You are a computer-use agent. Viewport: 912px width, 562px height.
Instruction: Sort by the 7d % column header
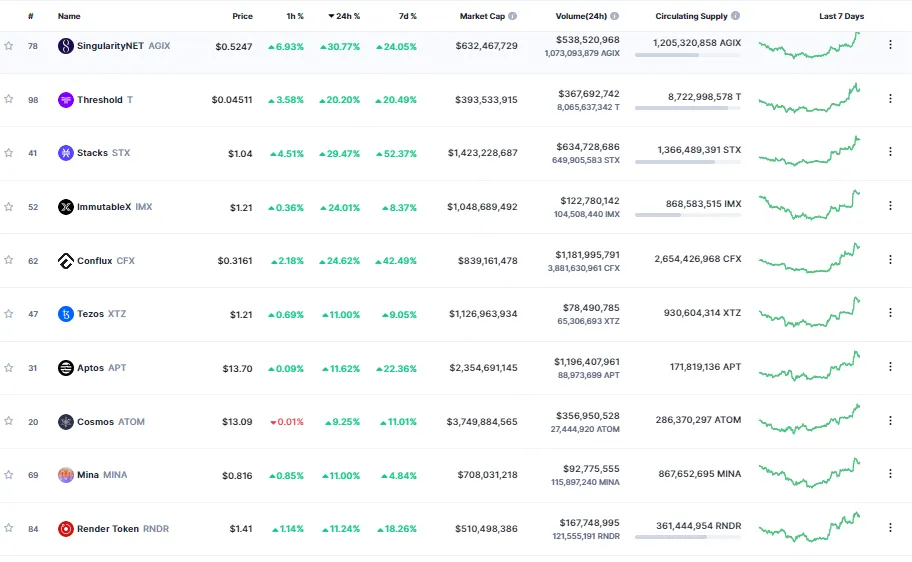click(x=408, y=16)
